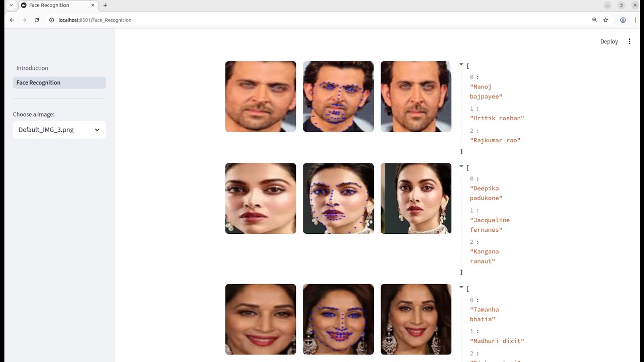Click the localhost URL address field
Viewport: 644px width, 362px height.
[95, 20]
